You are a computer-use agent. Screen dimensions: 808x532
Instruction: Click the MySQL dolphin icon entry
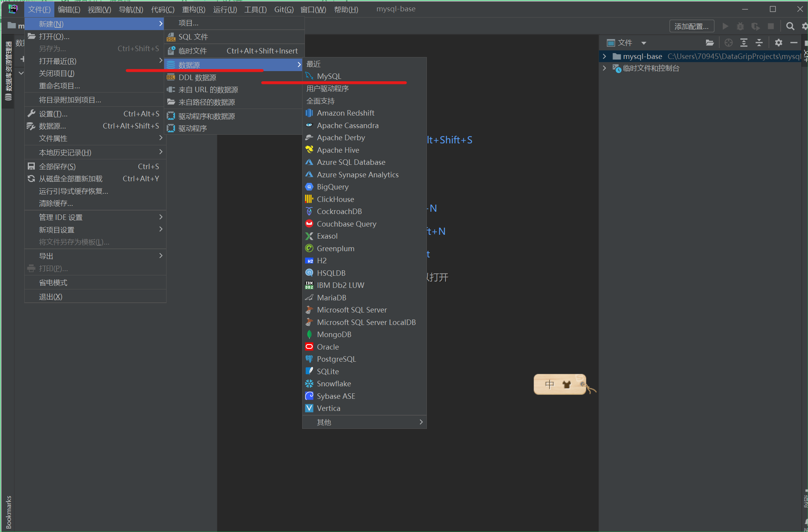310,76
